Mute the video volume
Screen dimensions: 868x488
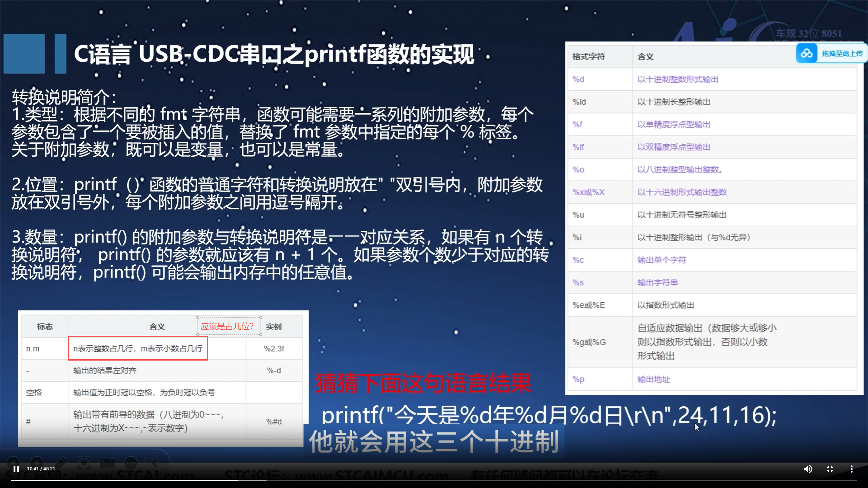808,469
